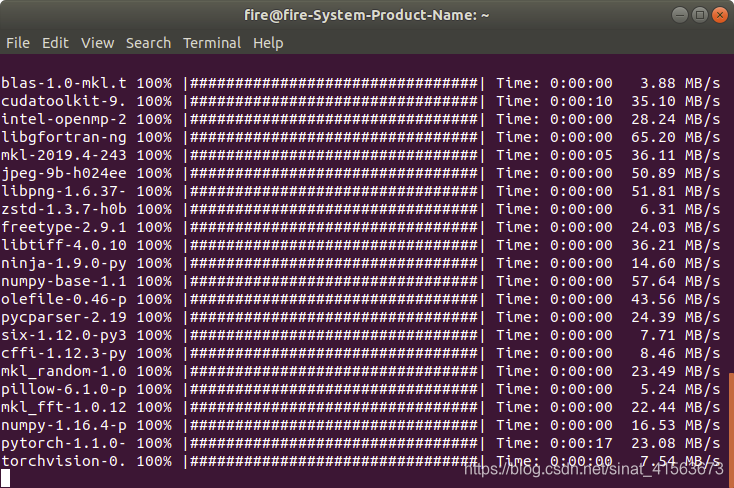Click the zstd-1.3.7-h0b package name
The width and height of the screenshot is (734, 488).
click(64, 209)
